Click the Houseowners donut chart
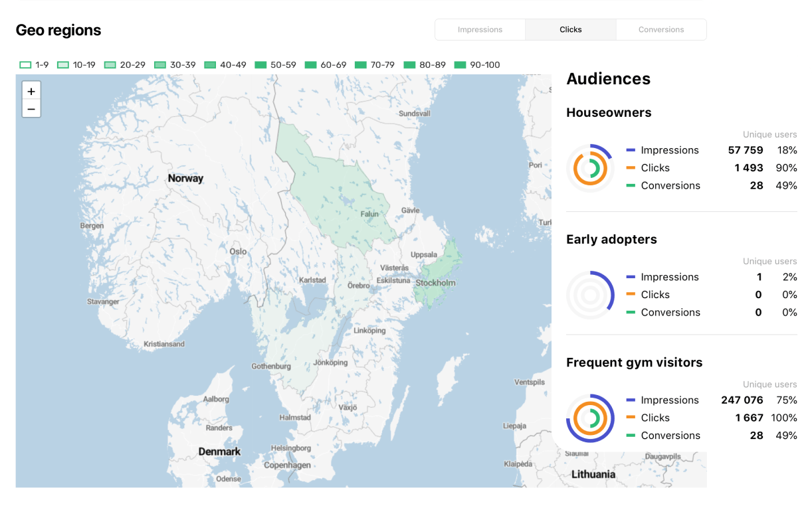This screenshot has height=506, width=812. click(590, 168)
